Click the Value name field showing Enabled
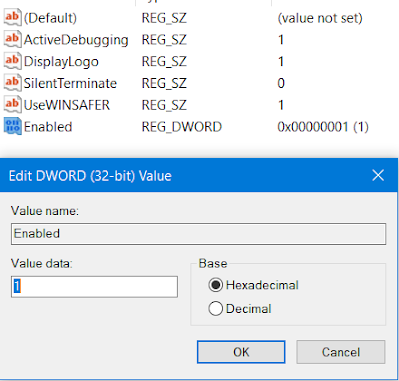 (198, 234)
